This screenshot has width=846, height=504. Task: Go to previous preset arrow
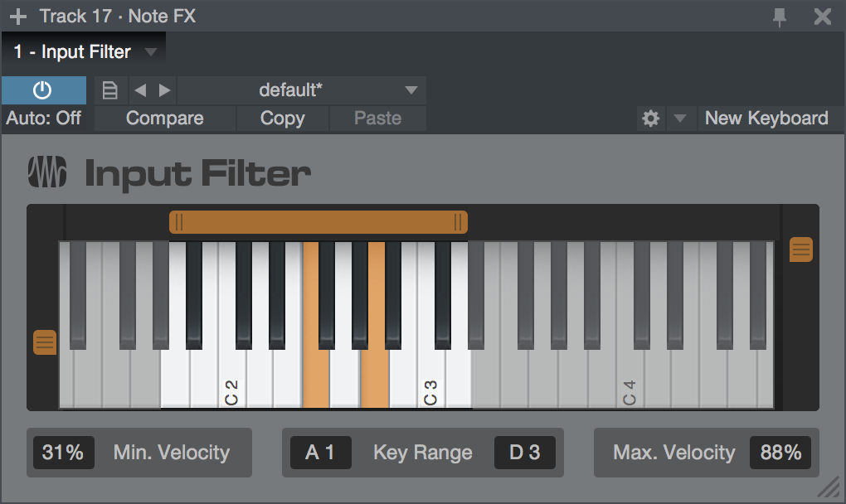coord(140,90)
